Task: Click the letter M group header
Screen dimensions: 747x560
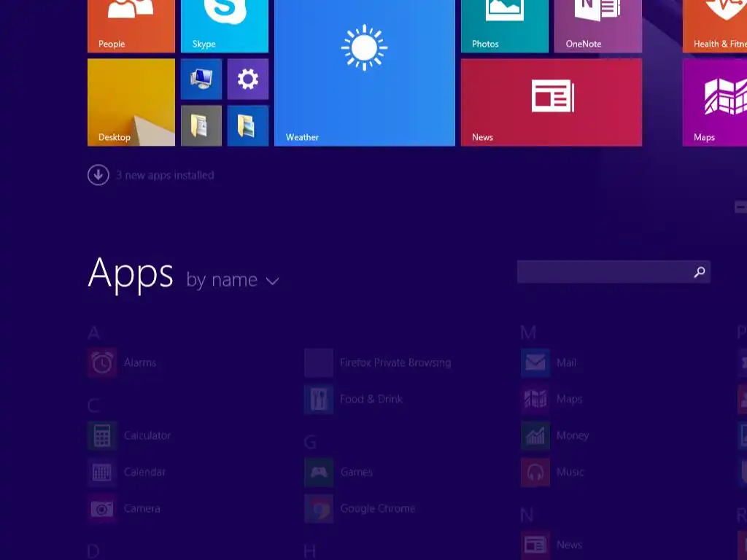Action: pos(528,332)
